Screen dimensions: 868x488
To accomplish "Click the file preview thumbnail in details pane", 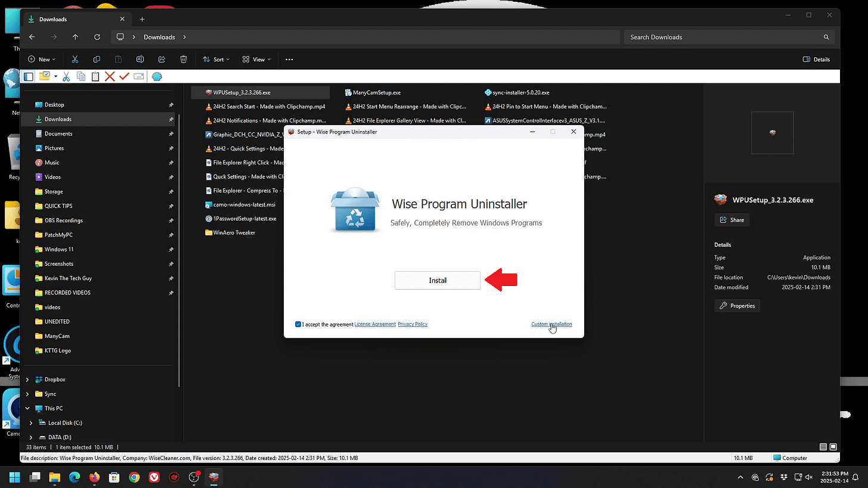I will 773,132.
